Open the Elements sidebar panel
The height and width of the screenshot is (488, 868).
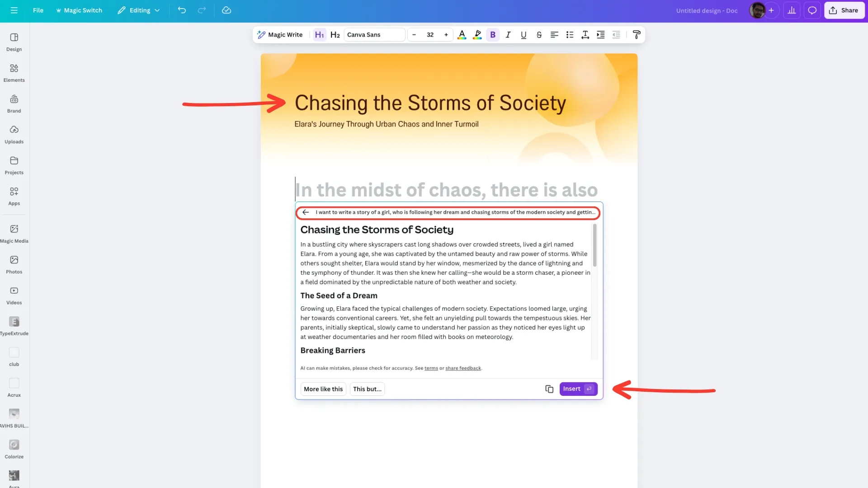pyautogui.click(x=14, y=72)
